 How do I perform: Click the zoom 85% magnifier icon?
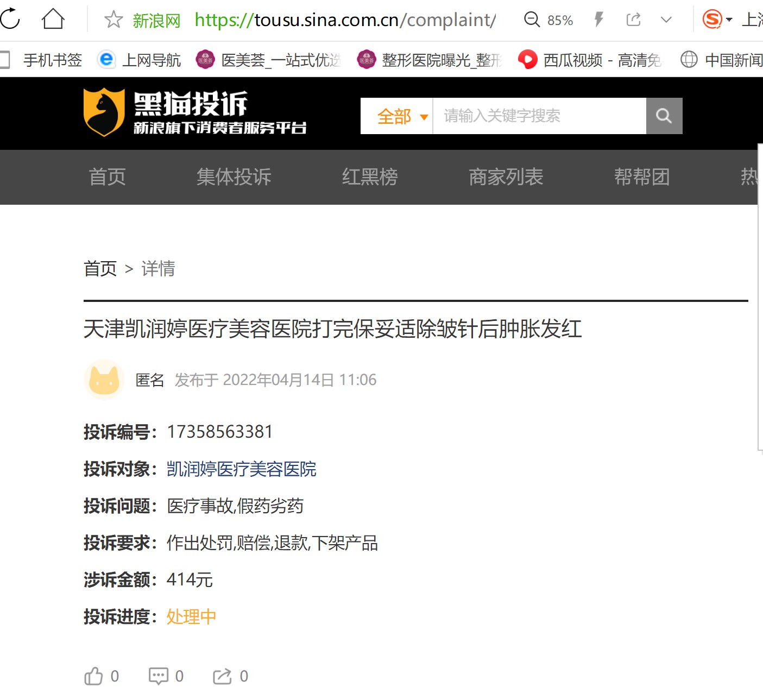532,20
